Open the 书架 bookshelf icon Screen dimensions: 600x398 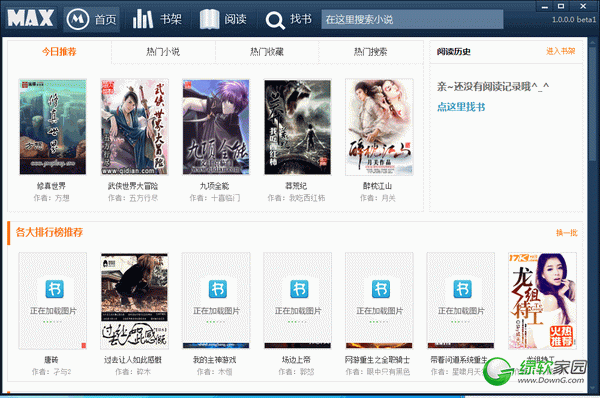coord(143,19)
